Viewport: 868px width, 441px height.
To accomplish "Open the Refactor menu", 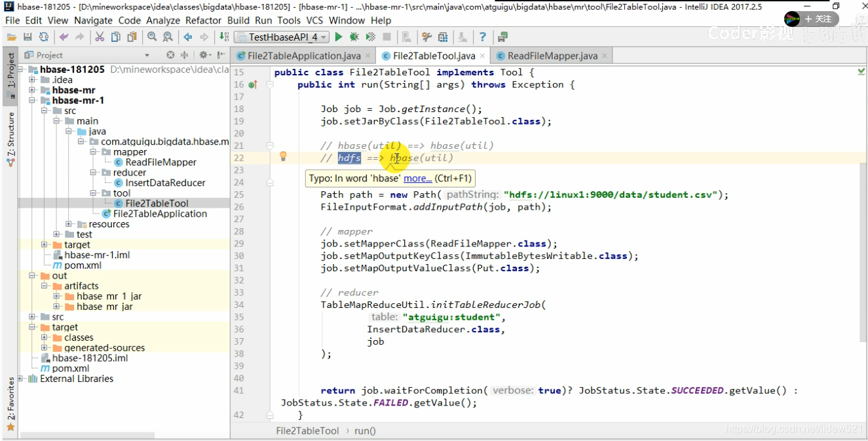I will point(204,20).
